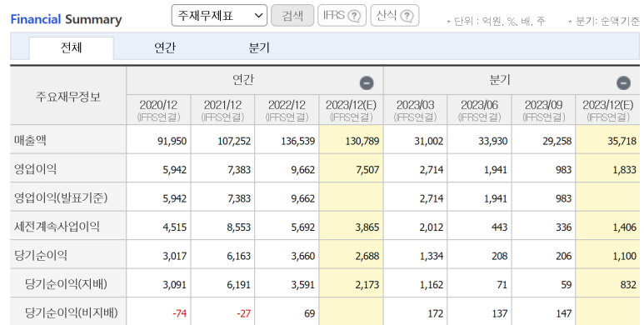Viewport: 644px width, 325px height.
Task: Switch to the 연간 tab
Action: pyautogui.click(x=165, y=48)
